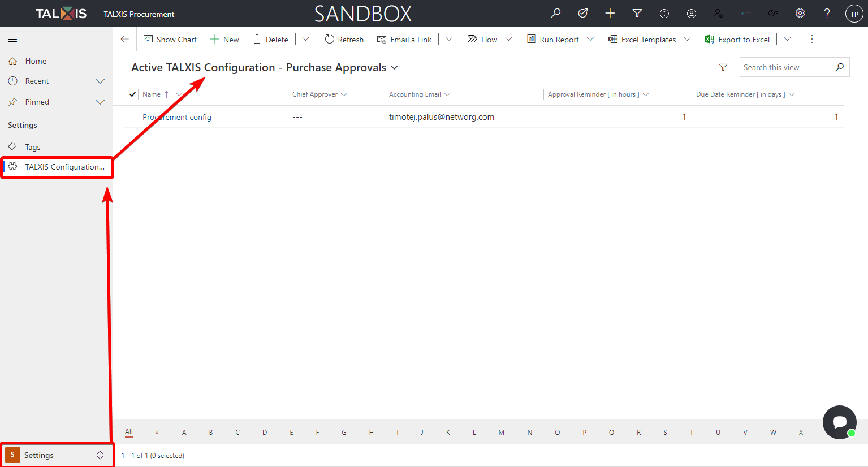Go to Home in sidebar
Screen dimensions: 868x467
pyautogui.click(x=36, y=61)
